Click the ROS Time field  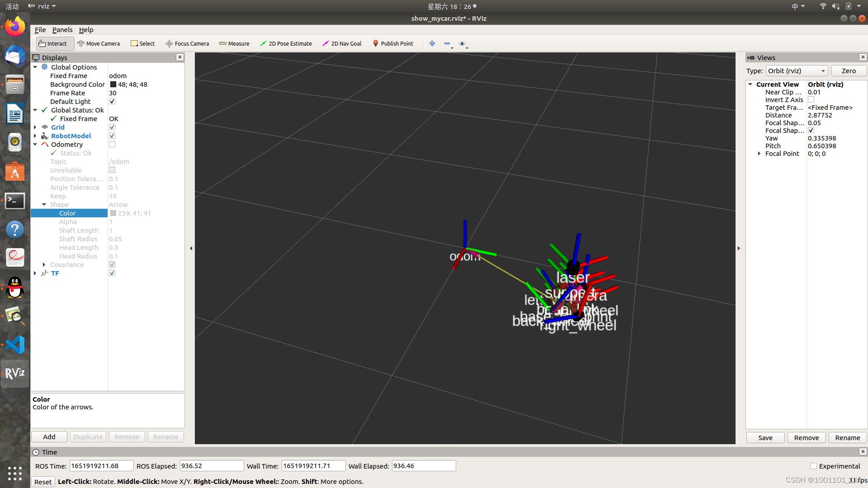point(101,466)
